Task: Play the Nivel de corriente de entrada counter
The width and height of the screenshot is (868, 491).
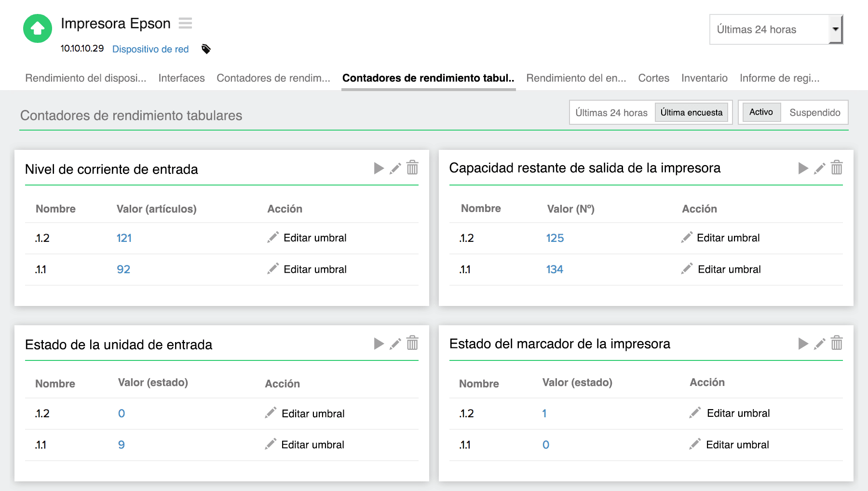Action: [379, 168]
